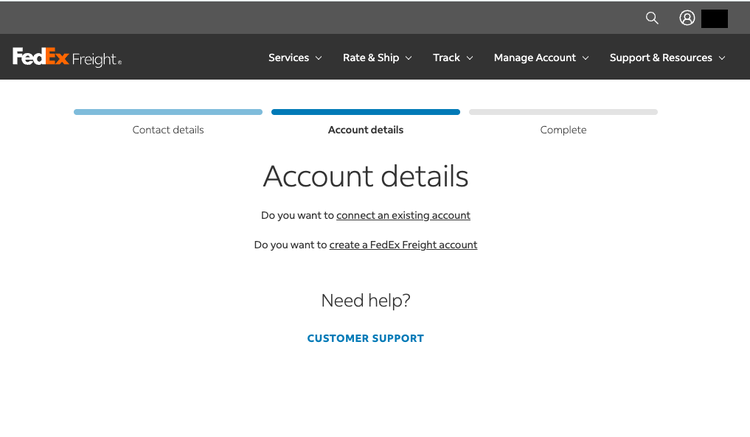Click the Complete step label
Viewport: 750px width, 437px height.
click(x=563, y=130)
